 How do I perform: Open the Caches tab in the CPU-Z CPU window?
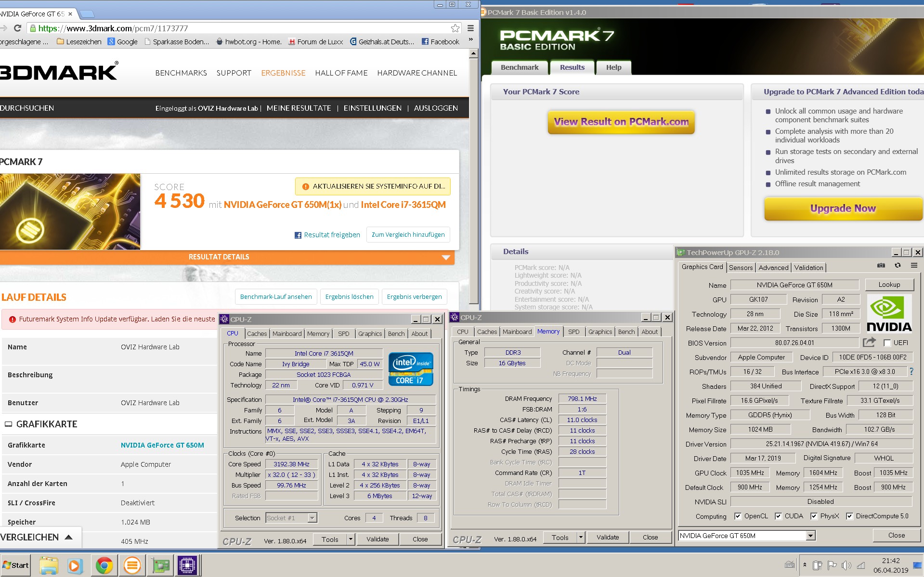pyautogui.click(x=257, y=333)
